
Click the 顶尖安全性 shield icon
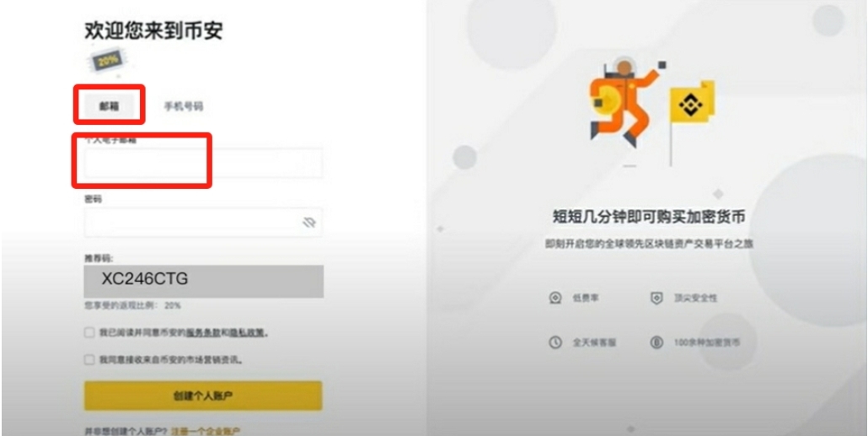(x=656, y=298)
